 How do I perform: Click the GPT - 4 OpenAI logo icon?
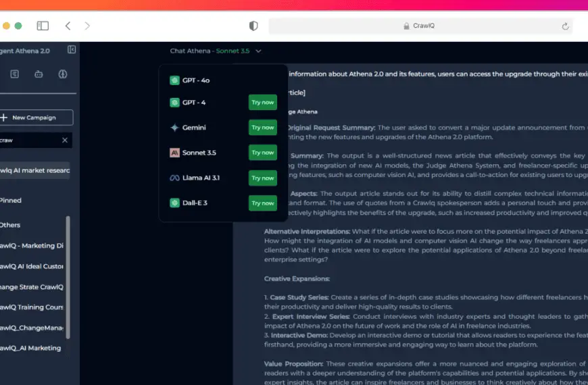(174, 103)
